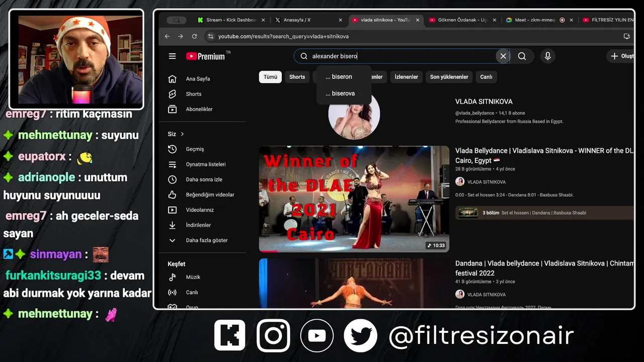
Task: Open Geçmiş history in the sidebar
Action: (x=202, y=149)
